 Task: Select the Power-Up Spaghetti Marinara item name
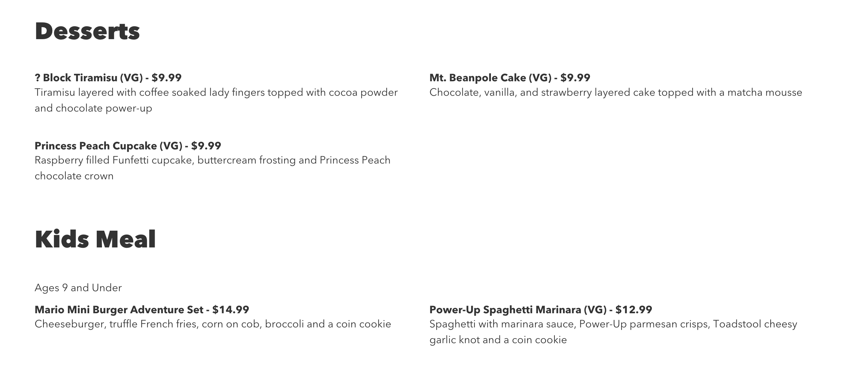tap(505, 310)
